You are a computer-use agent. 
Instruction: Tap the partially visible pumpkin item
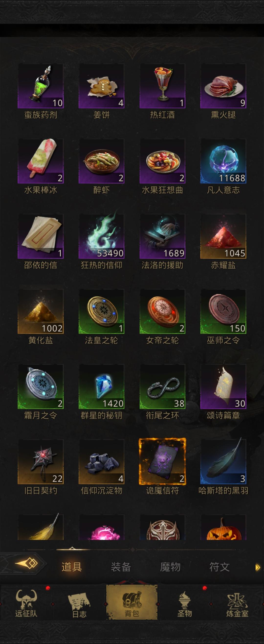pos(223,527)
